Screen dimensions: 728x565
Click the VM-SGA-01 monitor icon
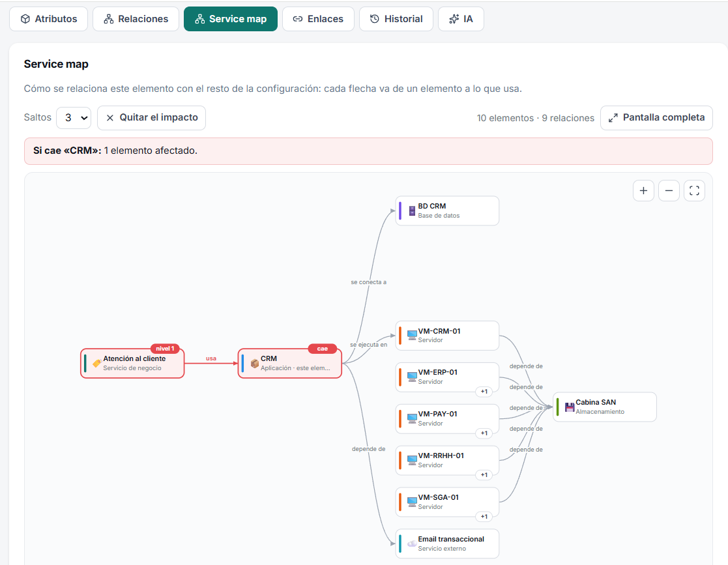[x=412, y=502]
